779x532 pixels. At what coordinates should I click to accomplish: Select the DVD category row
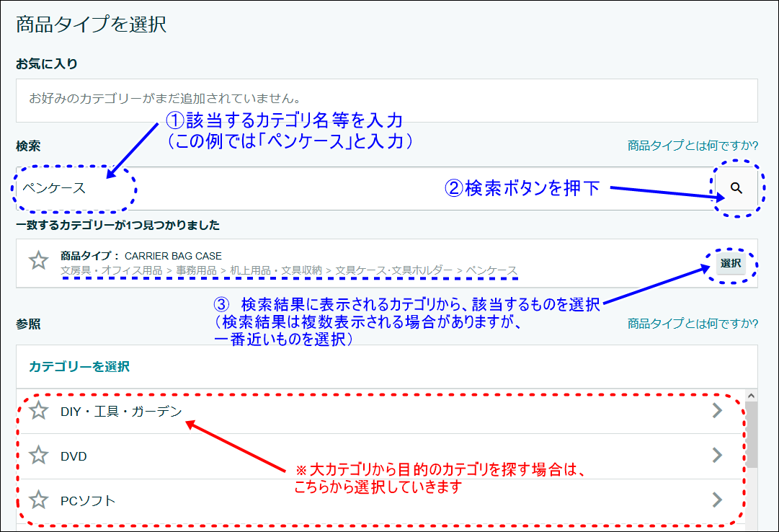coord(380,456)
